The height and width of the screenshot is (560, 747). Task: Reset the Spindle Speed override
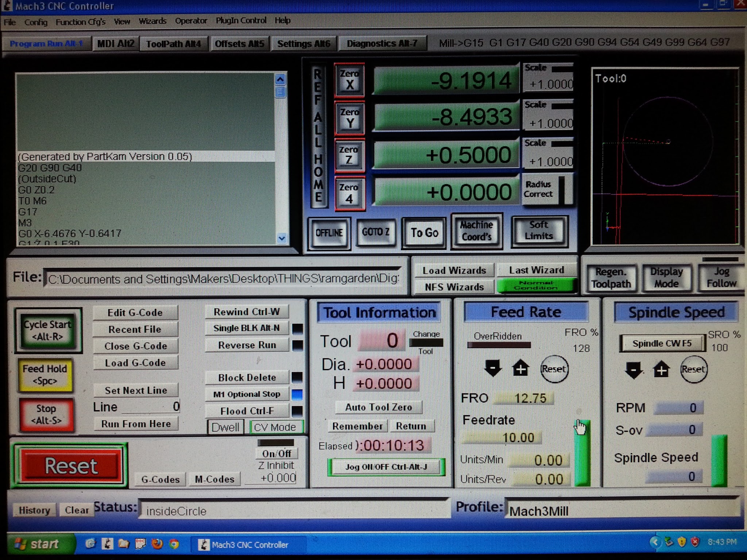tap(693, 369)
